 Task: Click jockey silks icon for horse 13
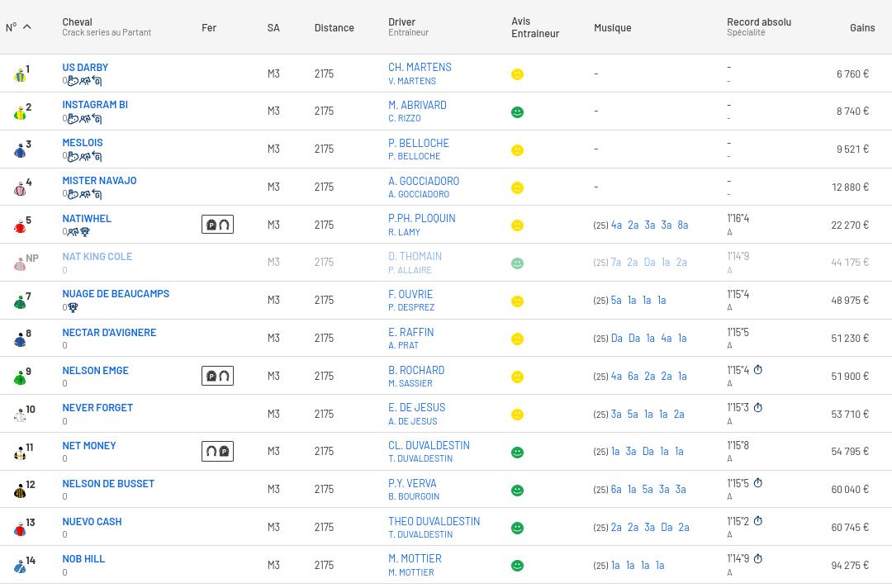20,529
